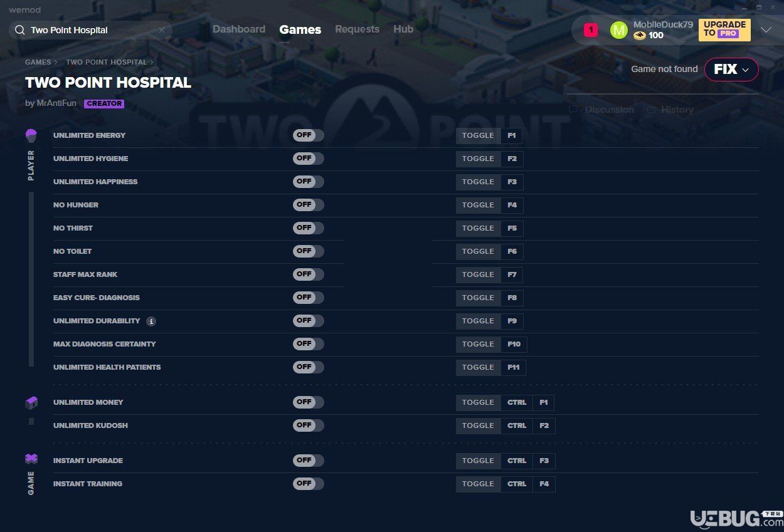The width and height of the screenshot is (784, 532).
Task: Click the 'Game not found' status text
Action: (x=664, y=70)
